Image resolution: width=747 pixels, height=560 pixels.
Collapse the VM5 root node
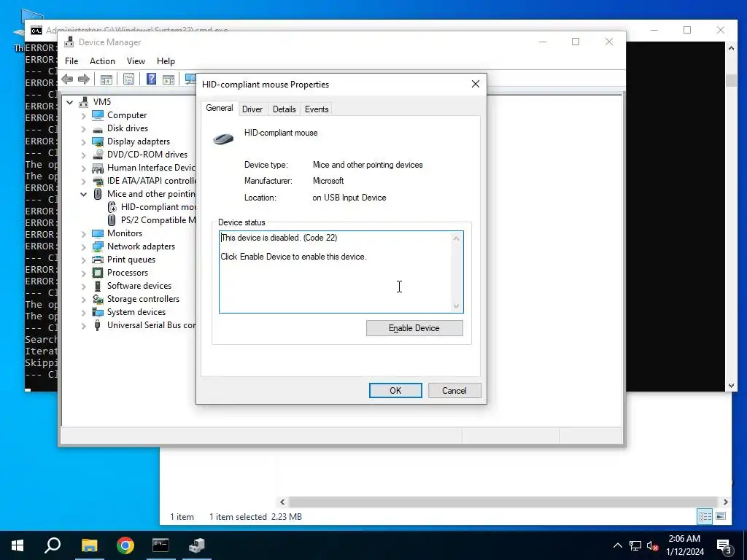pyautogui.click(x=70, y=102)
